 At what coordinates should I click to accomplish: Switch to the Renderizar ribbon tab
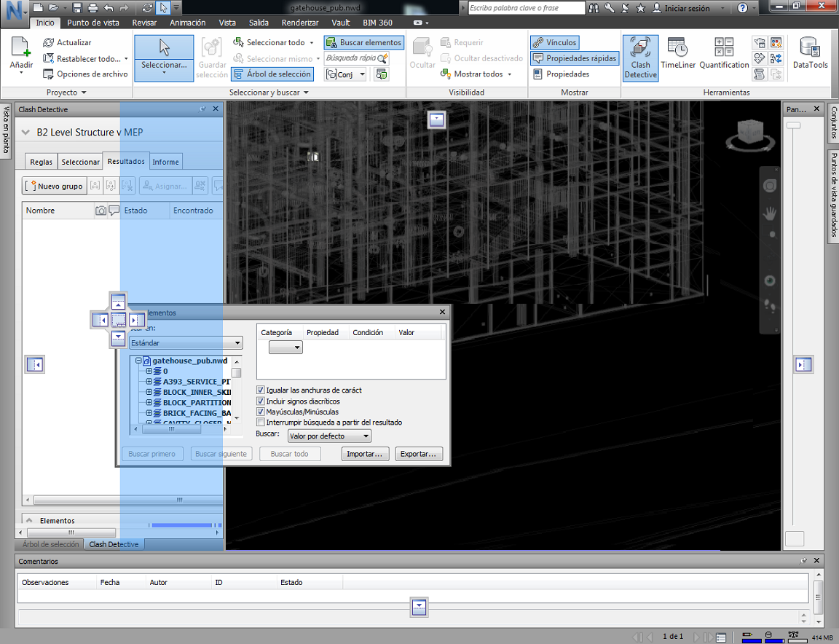[x=299, y=23]
